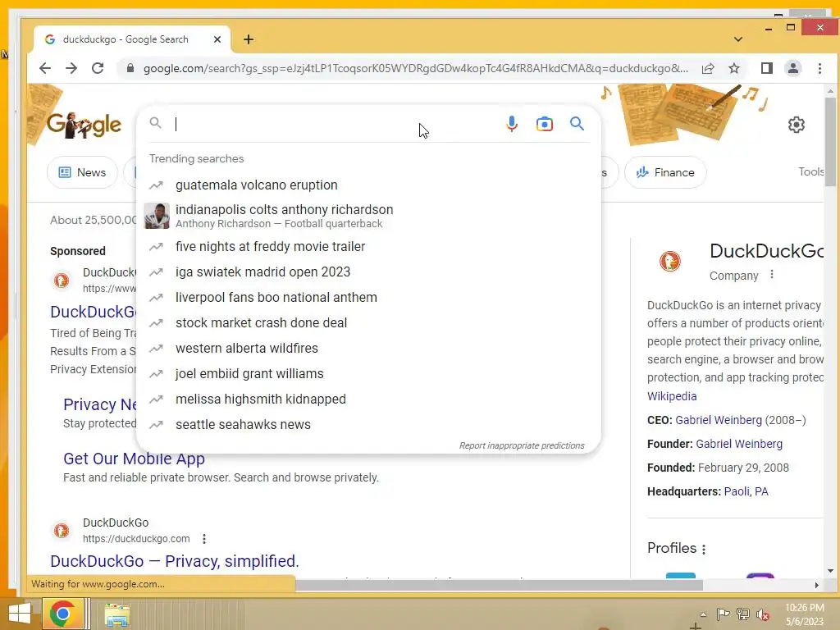Open Get Our Mobile App link
Image resolution: width=840 pixels, height=630 pixels.
134,459
